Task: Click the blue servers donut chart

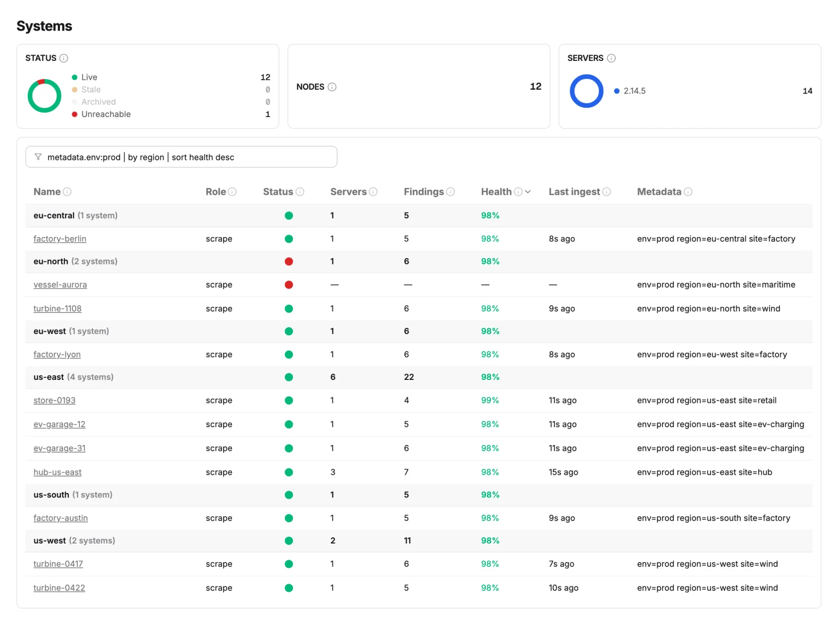Action: [x=586, y=91]
